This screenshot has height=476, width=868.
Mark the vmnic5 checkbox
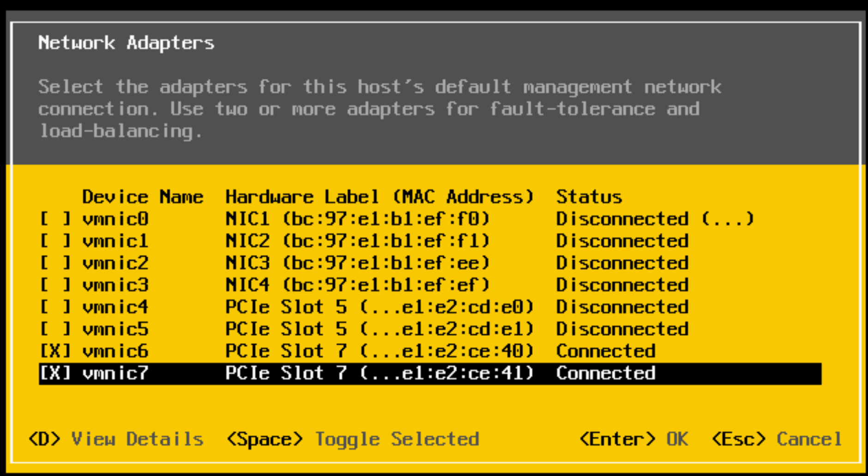tap(55, 329)
